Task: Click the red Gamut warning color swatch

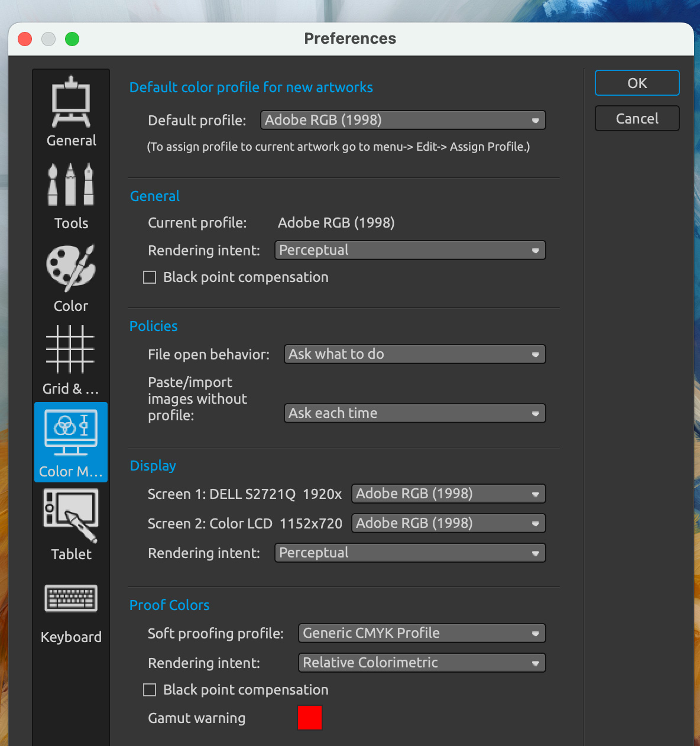Action: [x=309, y=718]
